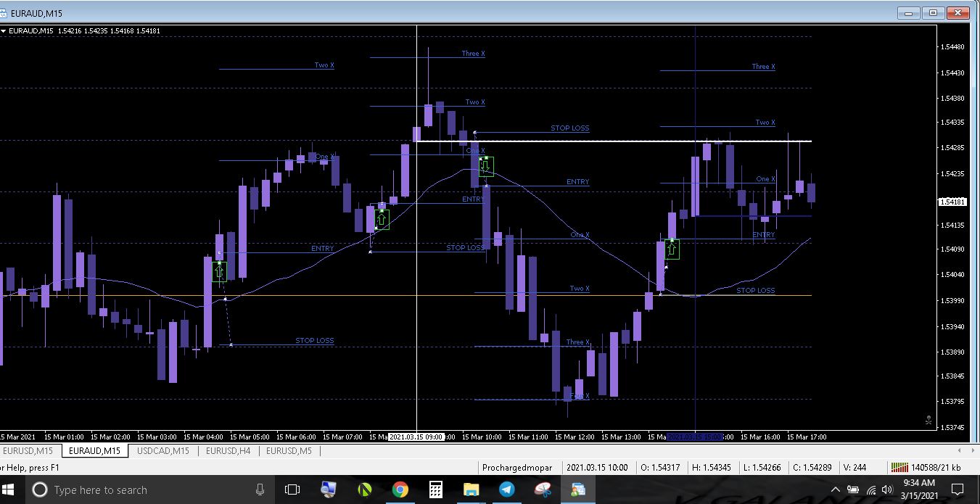
Task: Click the battery icon in system tray
Action: [853, 490]
